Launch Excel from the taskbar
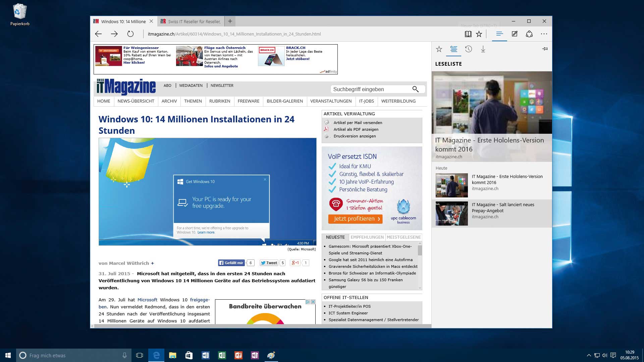644x362 pixels. pyautogui.click(x=222, y=355)
